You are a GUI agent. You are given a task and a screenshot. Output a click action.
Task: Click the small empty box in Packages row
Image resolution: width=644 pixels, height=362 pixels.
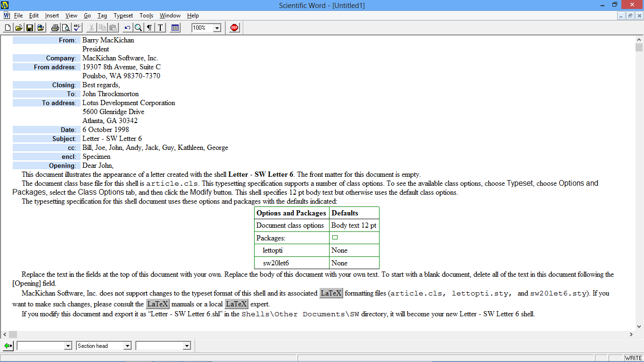335,238
